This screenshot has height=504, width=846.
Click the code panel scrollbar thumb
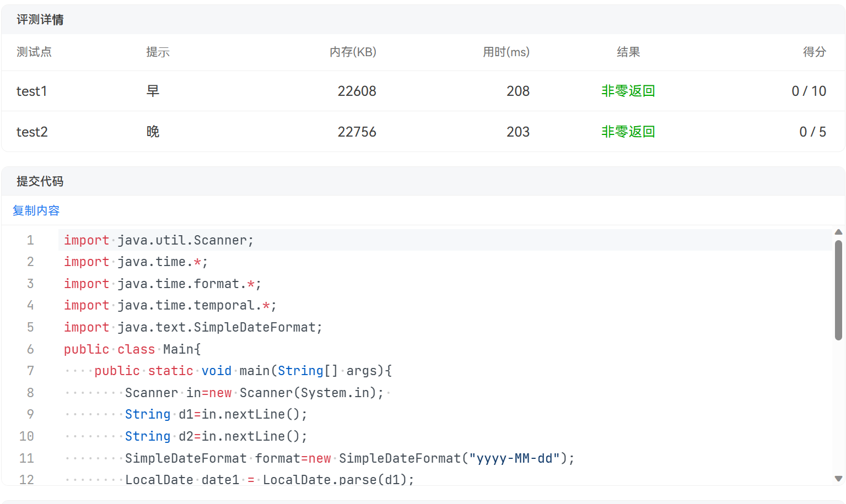838,289
